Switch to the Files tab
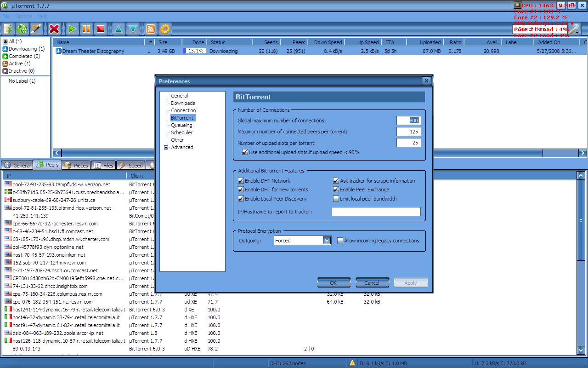 point(103,165)
